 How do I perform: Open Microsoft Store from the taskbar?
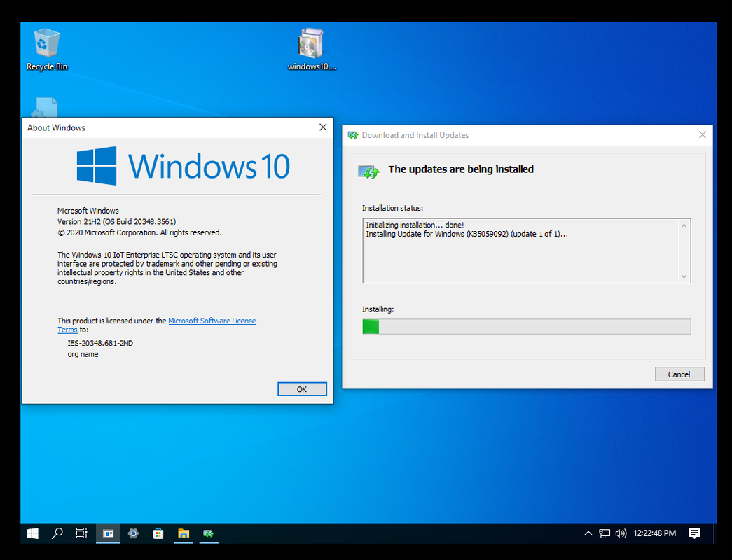click(x=158, y=533)
